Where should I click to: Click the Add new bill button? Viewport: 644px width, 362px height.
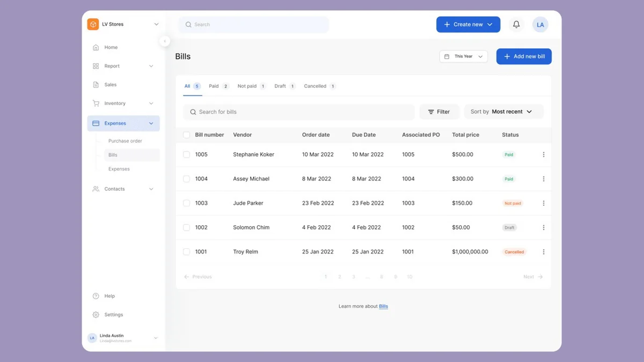pos(524,56)
